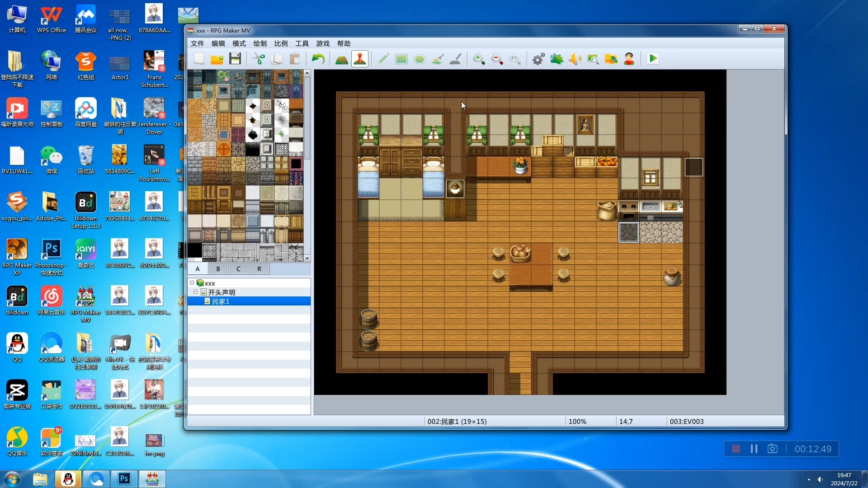Open the Windows Start menu
868x488 pixels.
[x=12, y=479]
